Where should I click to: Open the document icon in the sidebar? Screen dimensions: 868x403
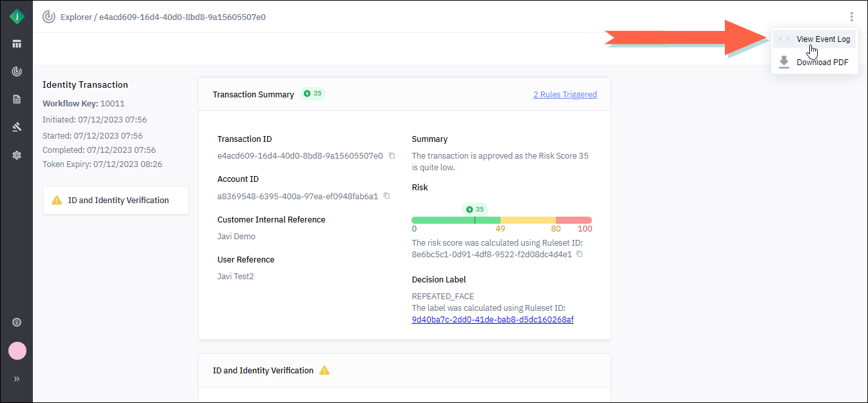pos(17,99)
